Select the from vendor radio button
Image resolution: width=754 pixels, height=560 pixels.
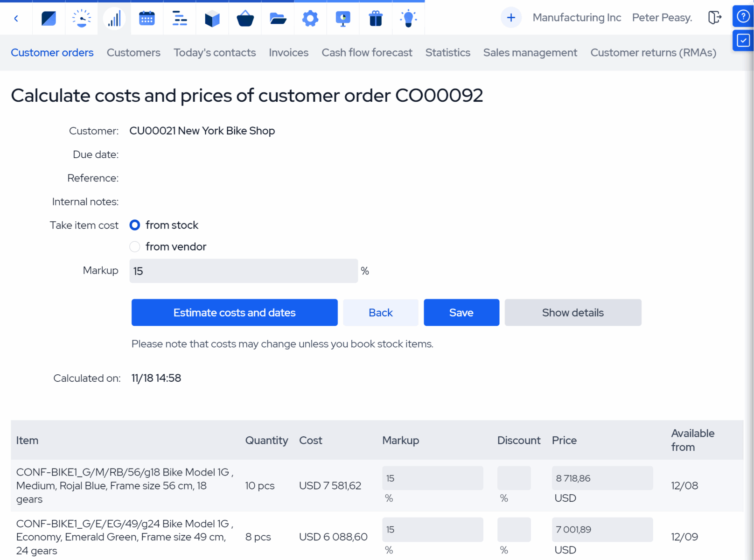pyautogui.click(x=134, y=246)
